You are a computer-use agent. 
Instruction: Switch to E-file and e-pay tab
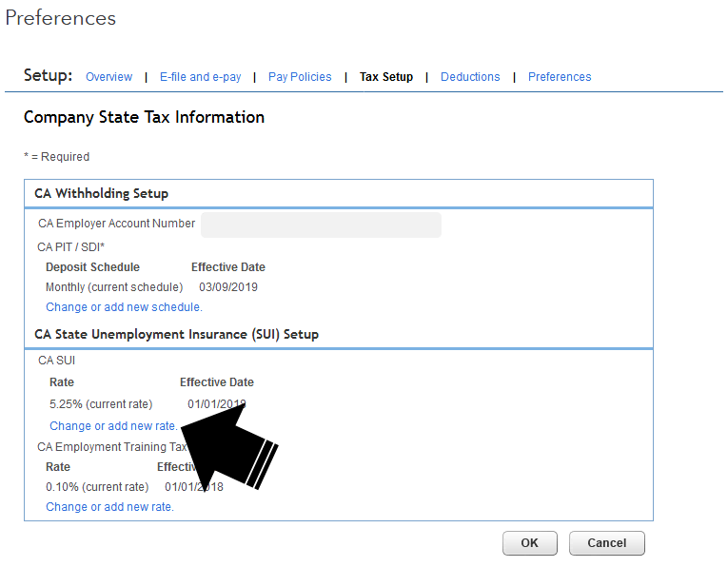[200, 77]
